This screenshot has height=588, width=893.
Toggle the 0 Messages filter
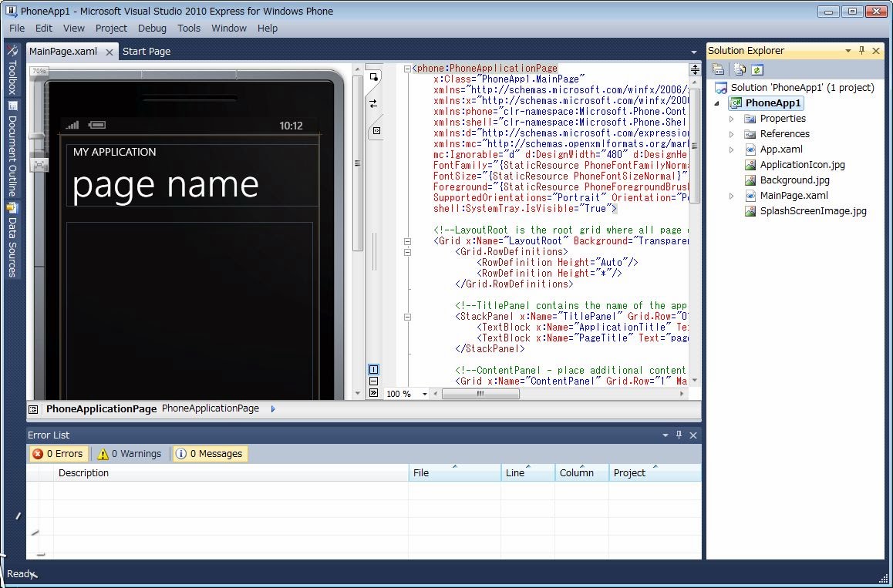tap(211, 454)
